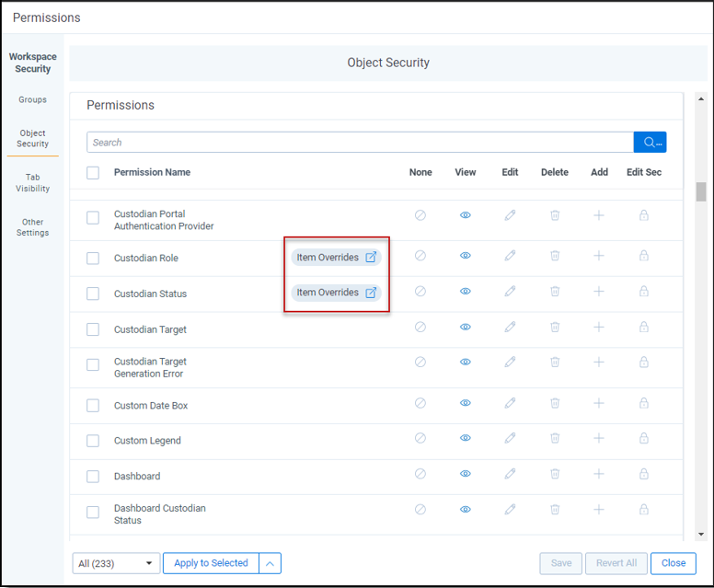Open Item Overrides for Custodian Status
Image resolution: width=714 pixels, height=588 pixels.
tap(336, 293)
